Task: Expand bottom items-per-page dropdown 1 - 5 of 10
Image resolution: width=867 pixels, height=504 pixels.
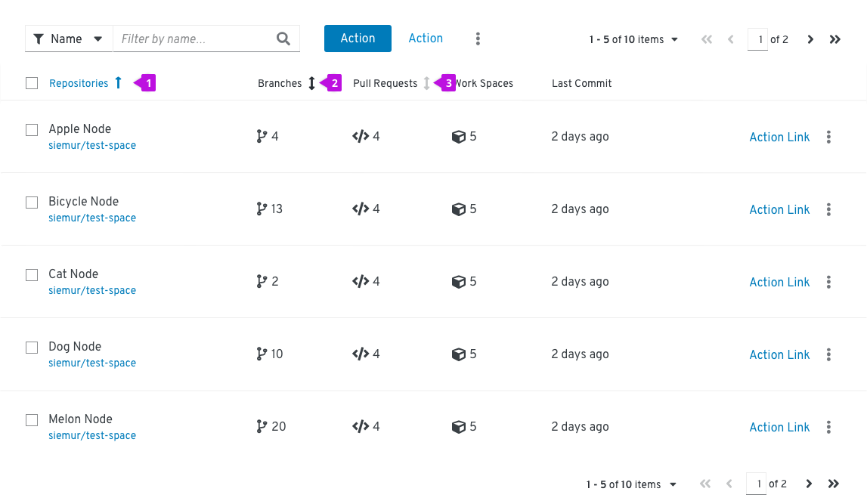Action: [x=631, y=484]
